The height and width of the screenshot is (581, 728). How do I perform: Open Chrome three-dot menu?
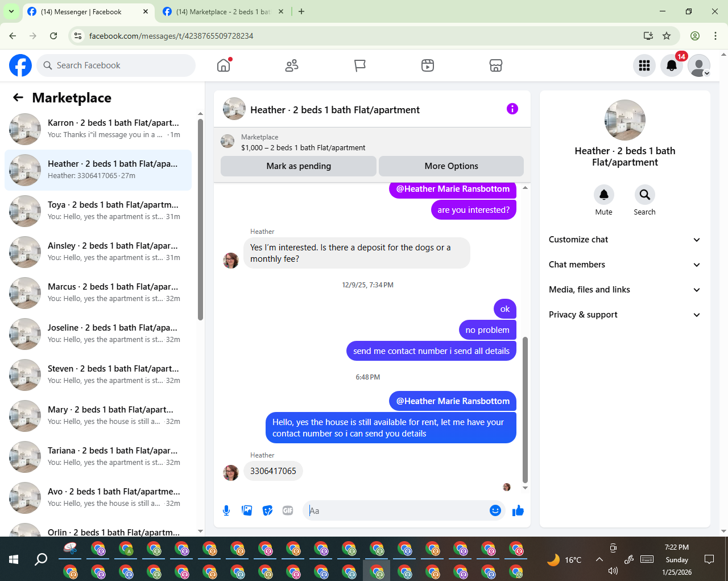[715, 36]
